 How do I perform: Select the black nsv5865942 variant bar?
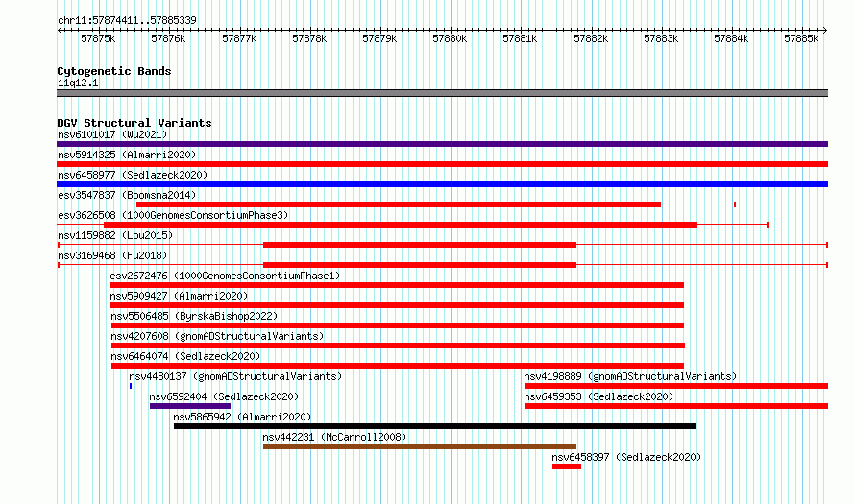(435, 426)
